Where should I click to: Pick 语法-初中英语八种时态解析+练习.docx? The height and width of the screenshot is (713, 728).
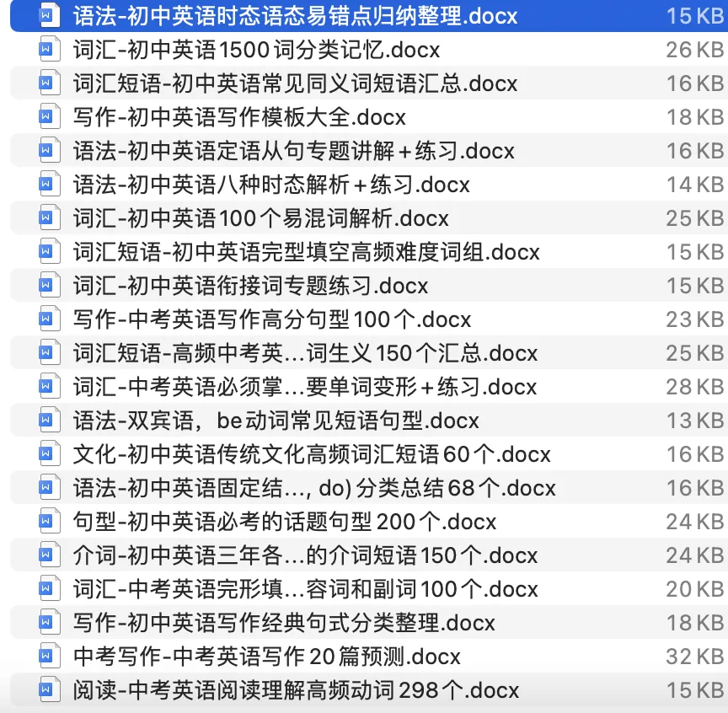point(271,185)
